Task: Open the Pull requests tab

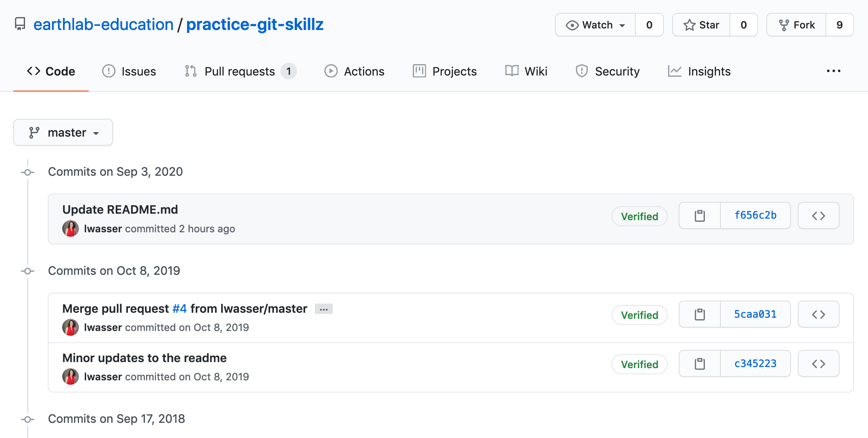Action: 241,71
